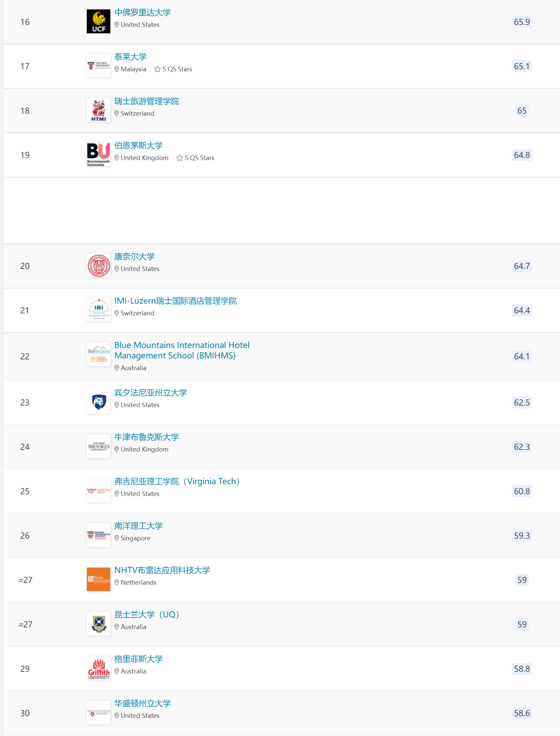
Task: Open the 华盛顿州立大学 link
Action: (142, 704)
